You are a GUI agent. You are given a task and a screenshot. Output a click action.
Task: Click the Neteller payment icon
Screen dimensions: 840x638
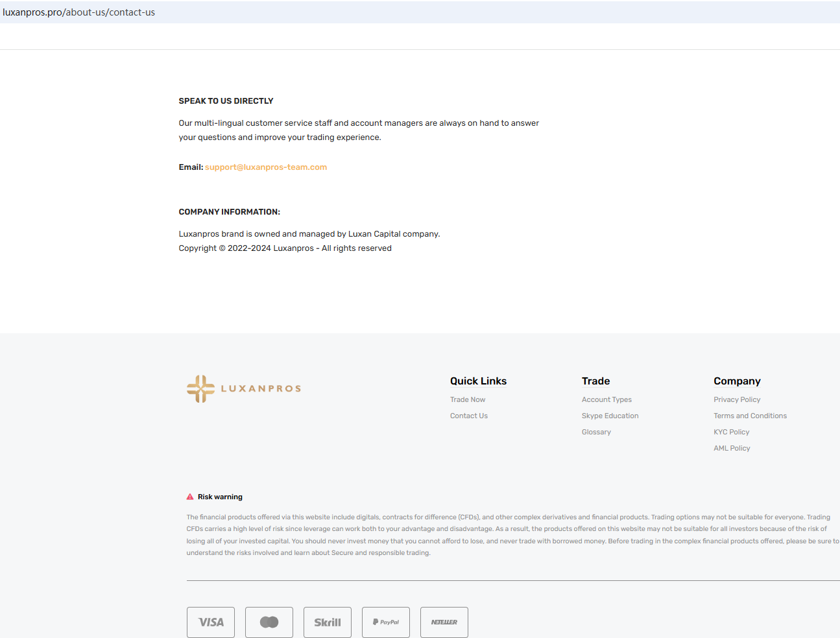coord(444,622)
